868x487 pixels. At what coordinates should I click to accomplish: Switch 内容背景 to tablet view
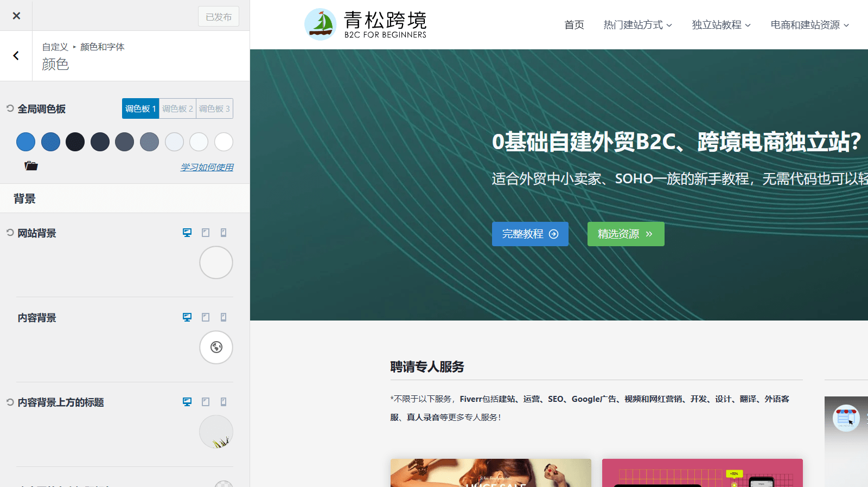tap(206, 317)
